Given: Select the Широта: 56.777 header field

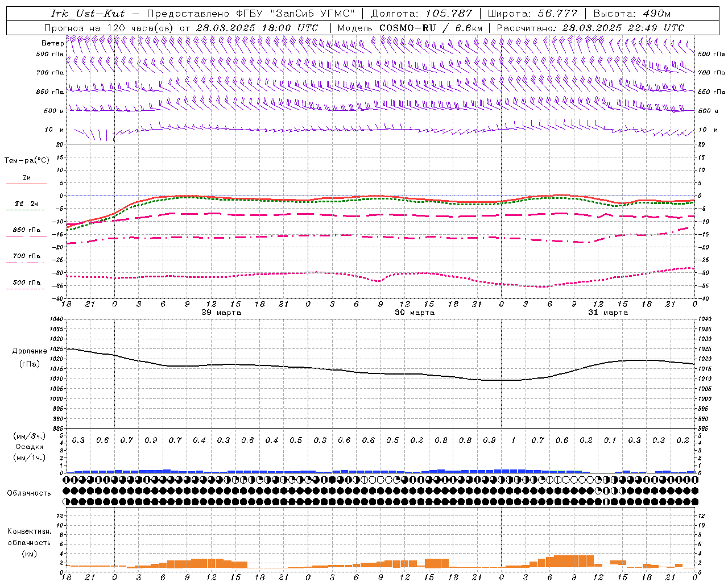Looking at the screenshot, I should tap(532, 14).
